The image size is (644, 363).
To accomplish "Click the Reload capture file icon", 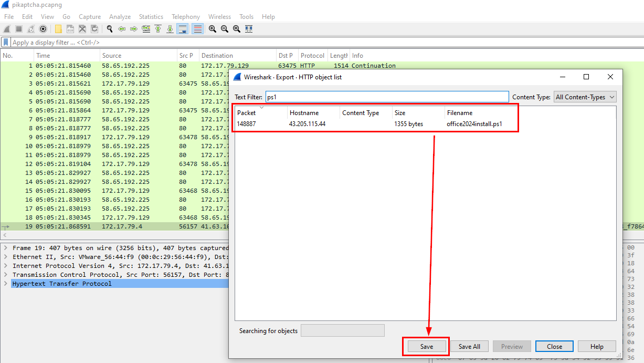I will [x=94, y=29].
